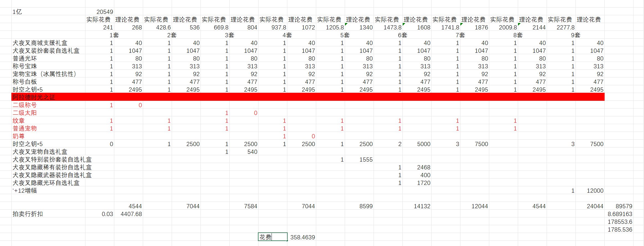Select the cell with 1473.8
Image resolution: width=644 pixels, height=246 pixels.
[388, 27]
